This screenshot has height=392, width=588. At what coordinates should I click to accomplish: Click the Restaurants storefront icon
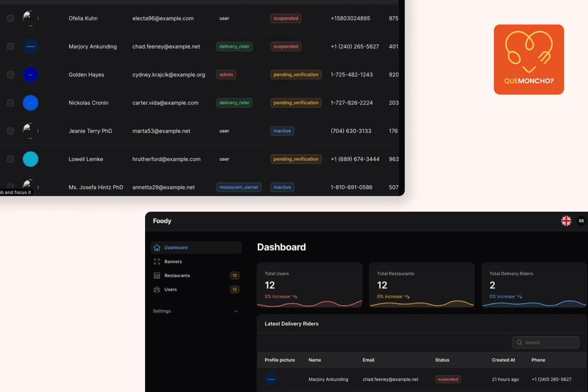[x=157, y=275]
